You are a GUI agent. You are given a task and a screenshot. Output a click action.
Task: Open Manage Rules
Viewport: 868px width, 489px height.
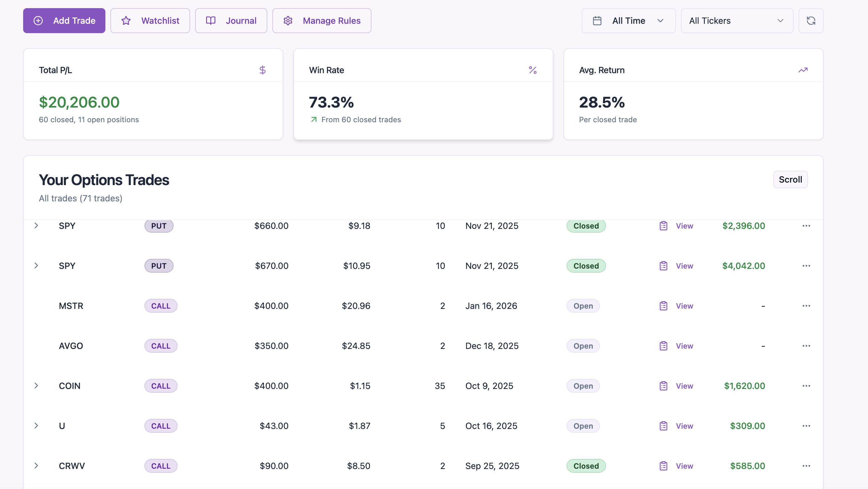[x=321, y=21]
